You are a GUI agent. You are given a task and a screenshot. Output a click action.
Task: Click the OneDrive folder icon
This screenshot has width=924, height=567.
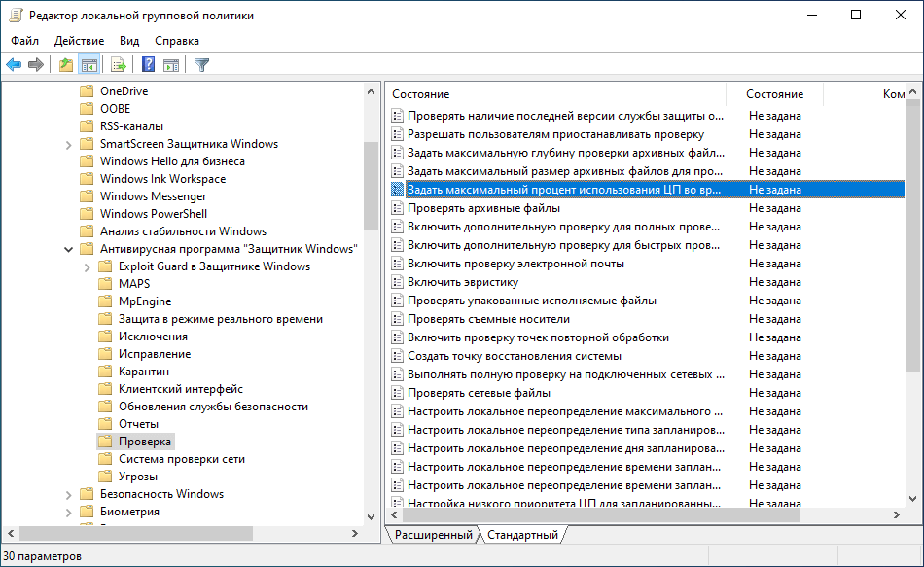(87, 90)
